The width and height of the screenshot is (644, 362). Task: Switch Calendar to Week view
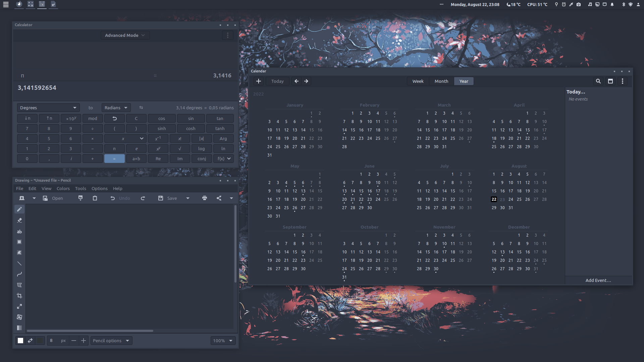click(x=418, y=81)
